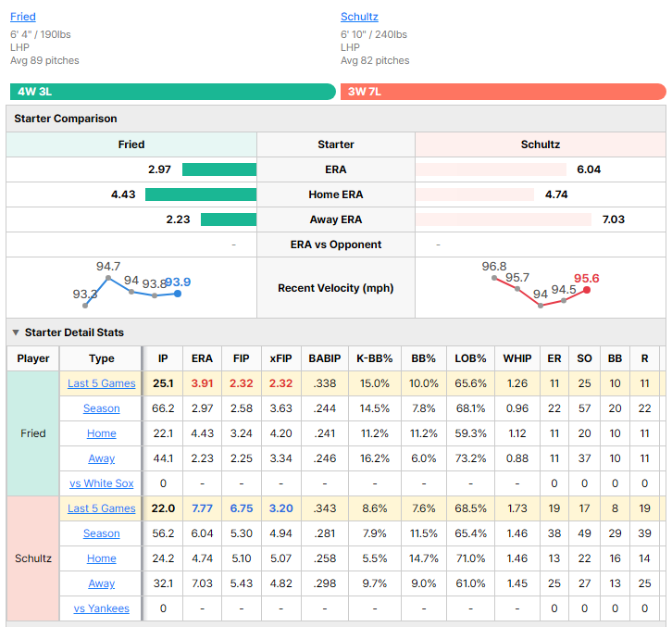Open Schultz's Home stats link

[x=102, y=558]
